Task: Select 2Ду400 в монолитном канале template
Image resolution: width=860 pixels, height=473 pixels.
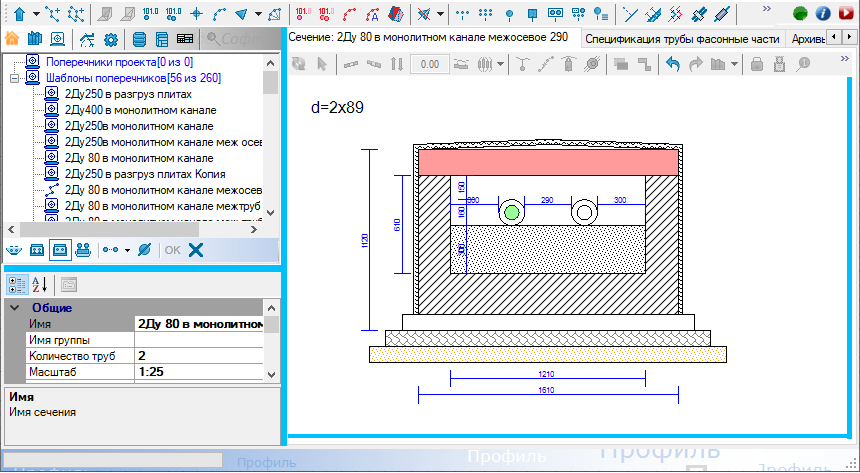Action: pos(140,110)
